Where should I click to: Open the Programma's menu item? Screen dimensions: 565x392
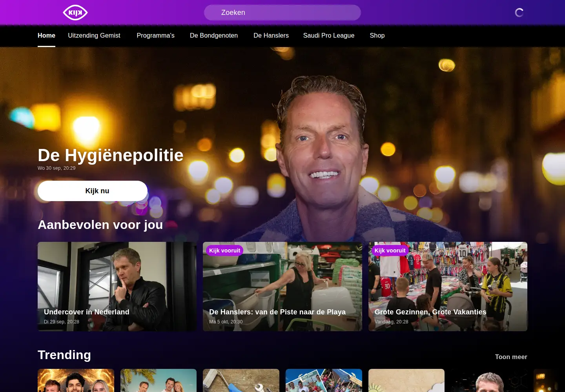point(155,36)
